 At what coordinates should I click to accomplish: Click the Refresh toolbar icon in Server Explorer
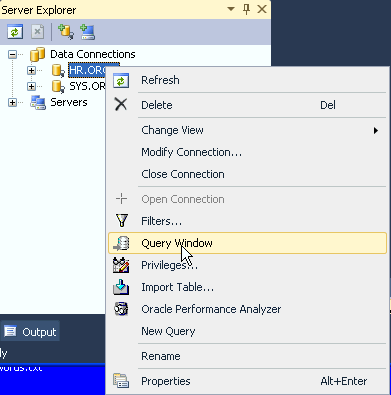tap(15, 32)
